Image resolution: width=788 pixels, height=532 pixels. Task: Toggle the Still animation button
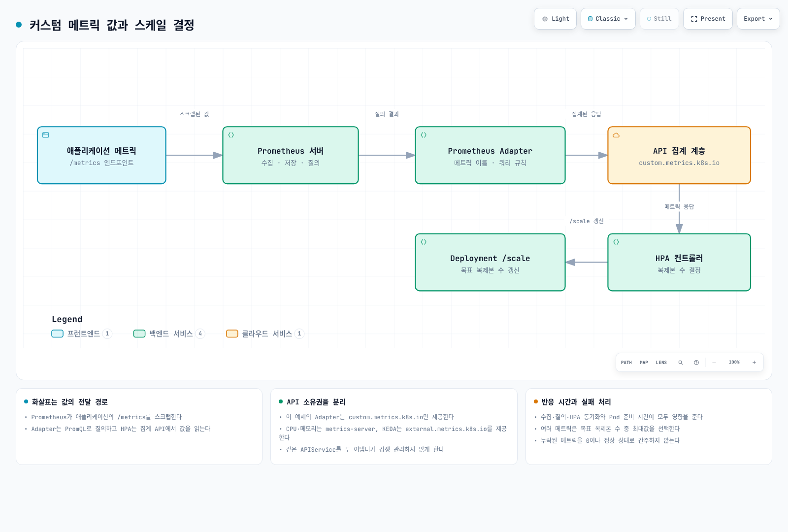[x=659, y=19]
